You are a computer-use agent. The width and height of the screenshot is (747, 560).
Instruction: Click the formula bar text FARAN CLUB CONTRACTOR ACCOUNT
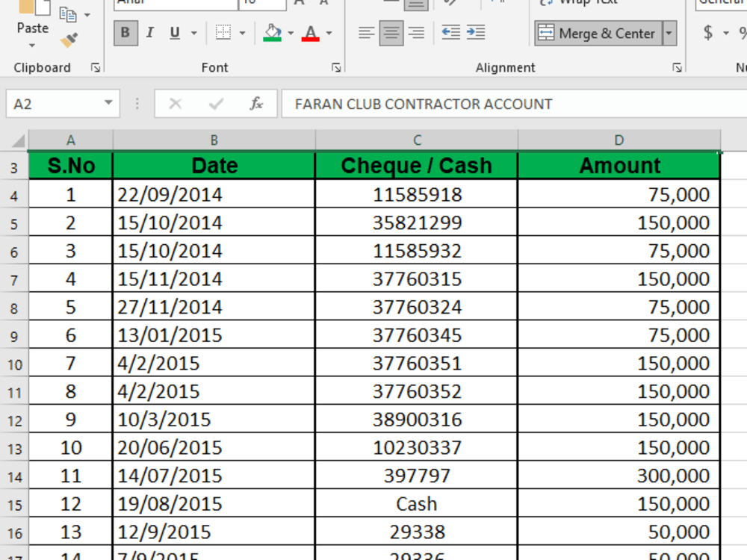click(424, 105)
